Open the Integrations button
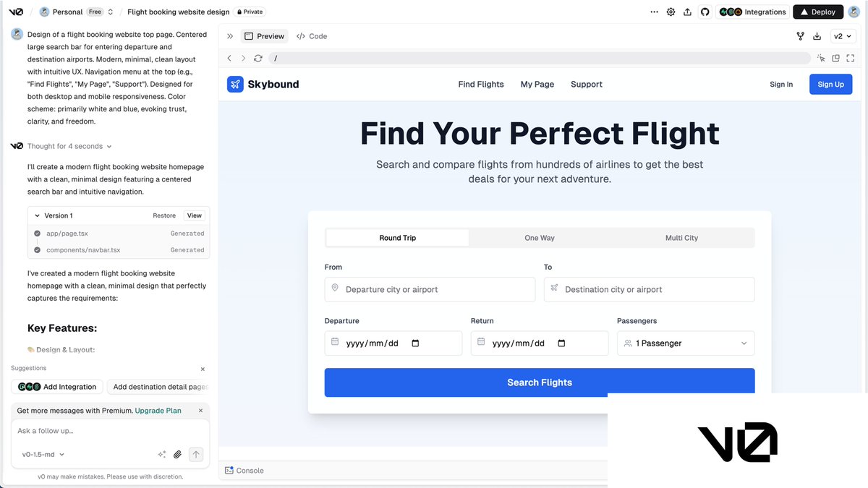 click(x=752, y=12)
